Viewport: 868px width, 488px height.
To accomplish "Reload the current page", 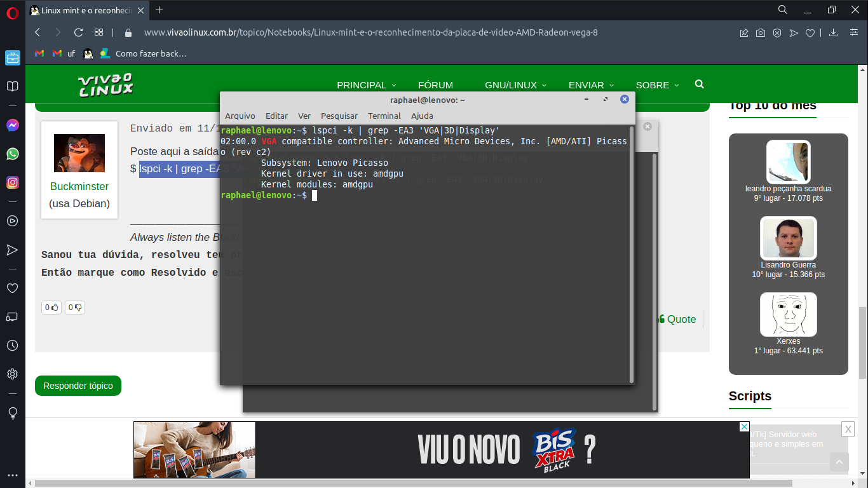I will pyautogui.click(x=79, y=32).
